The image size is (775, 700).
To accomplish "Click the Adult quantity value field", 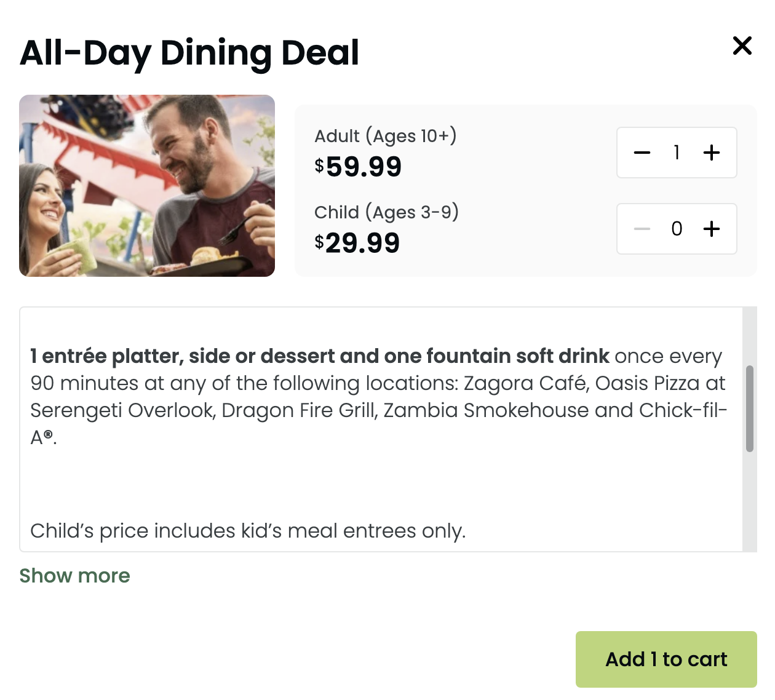I will (x=677, y=153).
